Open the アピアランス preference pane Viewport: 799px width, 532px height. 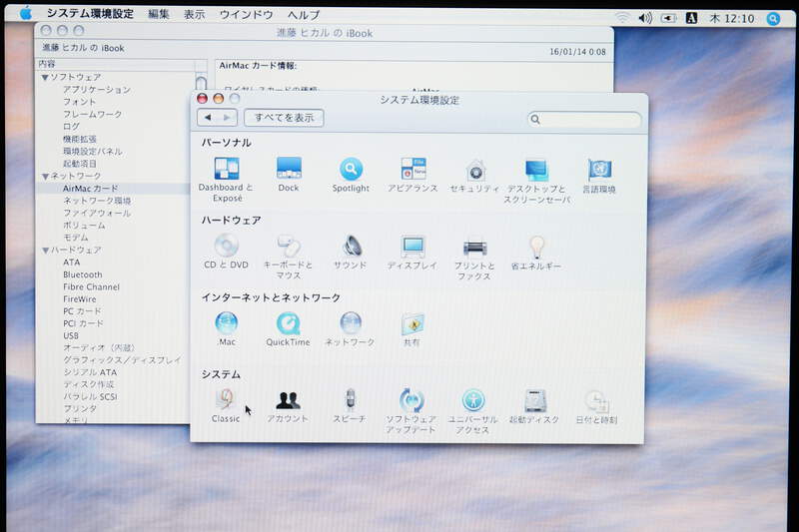412,175
